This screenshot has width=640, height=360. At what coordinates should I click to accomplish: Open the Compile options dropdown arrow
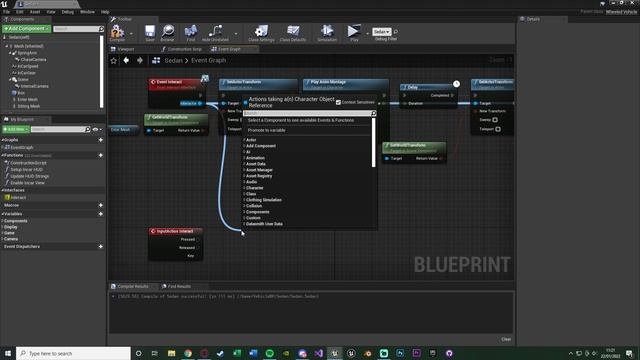click(x=131, y=33)
